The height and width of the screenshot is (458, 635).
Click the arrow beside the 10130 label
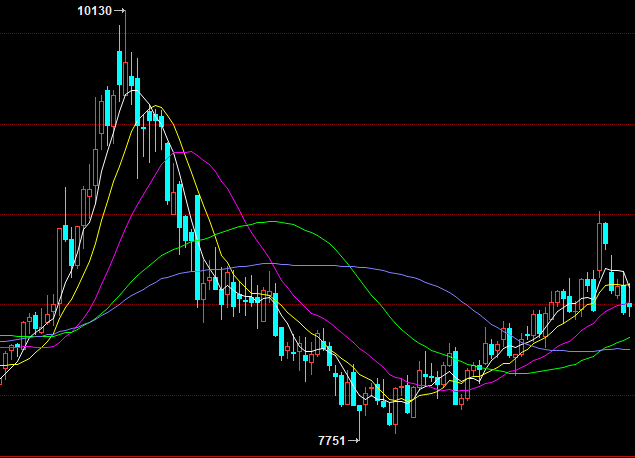120,11
